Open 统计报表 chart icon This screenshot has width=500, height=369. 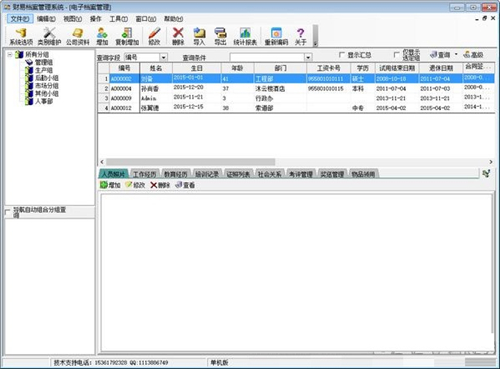[245, 36]
